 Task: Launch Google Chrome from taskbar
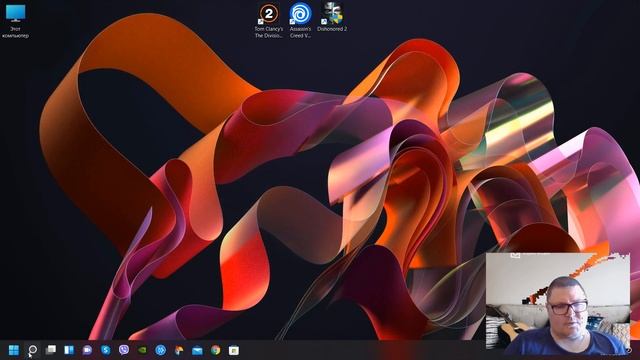216,350
